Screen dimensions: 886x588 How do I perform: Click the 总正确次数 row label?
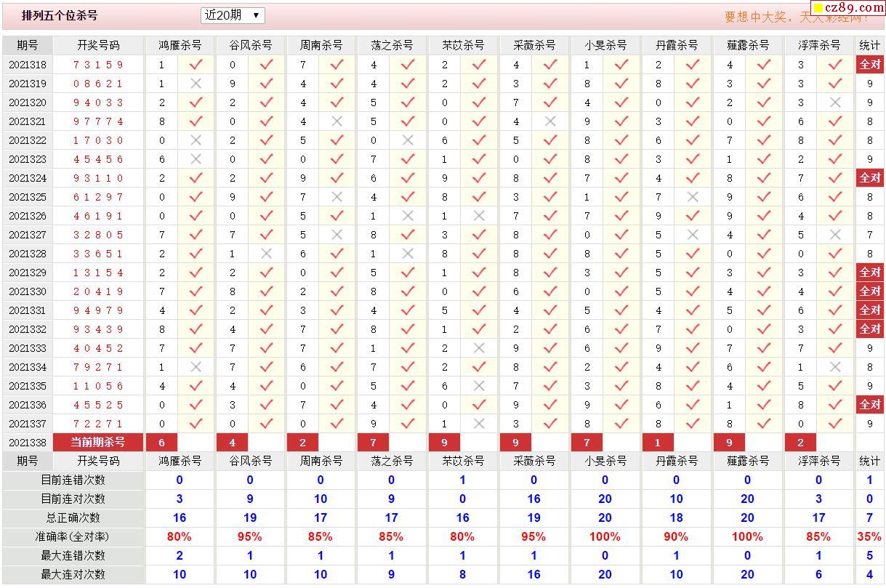[x=73, y=517]
